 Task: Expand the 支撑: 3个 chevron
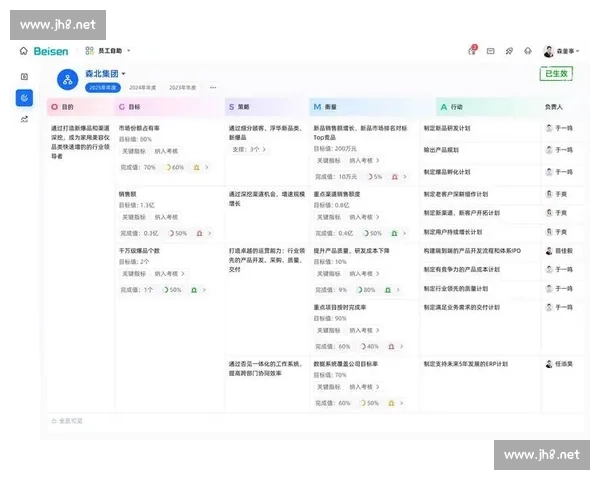264,149
